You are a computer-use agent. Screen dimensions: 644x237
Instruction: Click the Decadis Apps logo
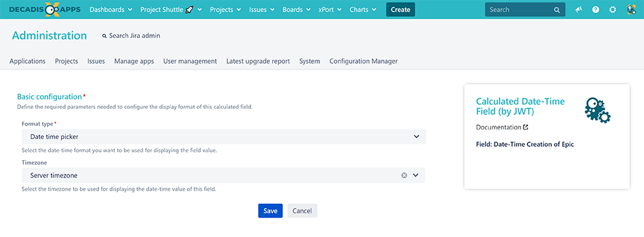pyautogui.click(x=44, y=10)
